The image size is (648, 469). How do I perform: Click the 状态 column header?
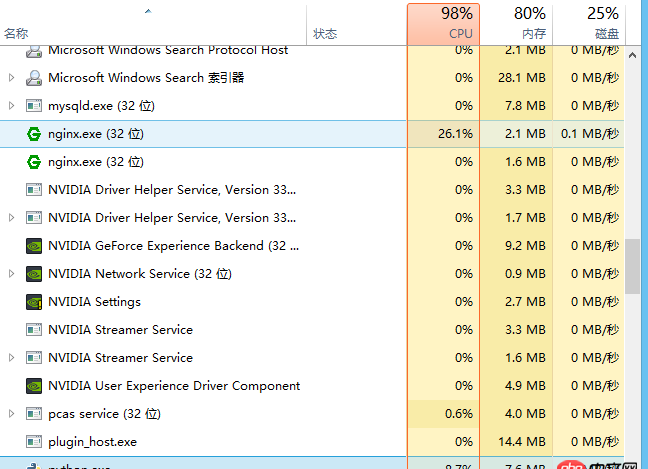pyautogui.click(x=325, y=33)
